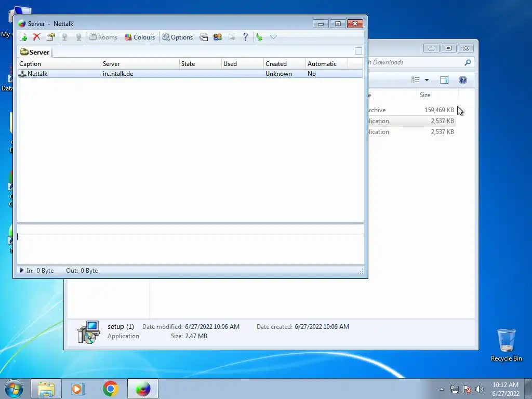
Task: Click Nettalk taskbar button
Action: coord(143,389)
